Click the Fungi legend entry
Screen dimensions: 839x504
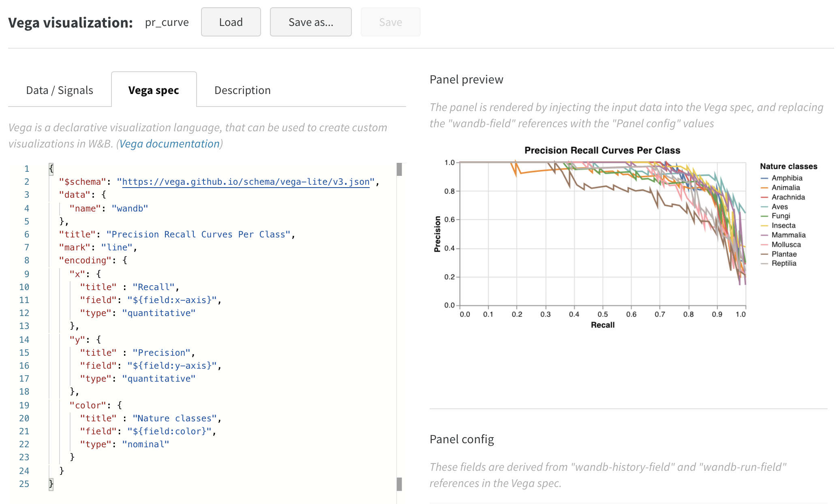click(x=781, y=216)
